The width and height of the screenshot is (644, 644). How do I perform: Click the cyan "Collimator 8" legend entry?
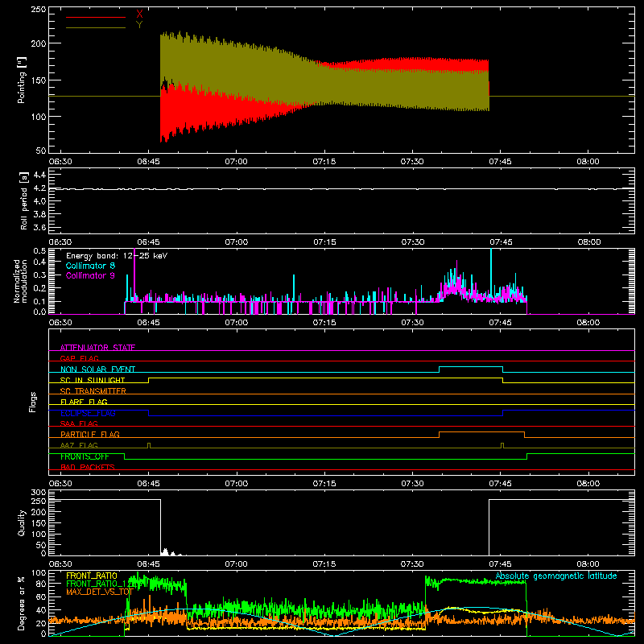click(x=90, y=266)
